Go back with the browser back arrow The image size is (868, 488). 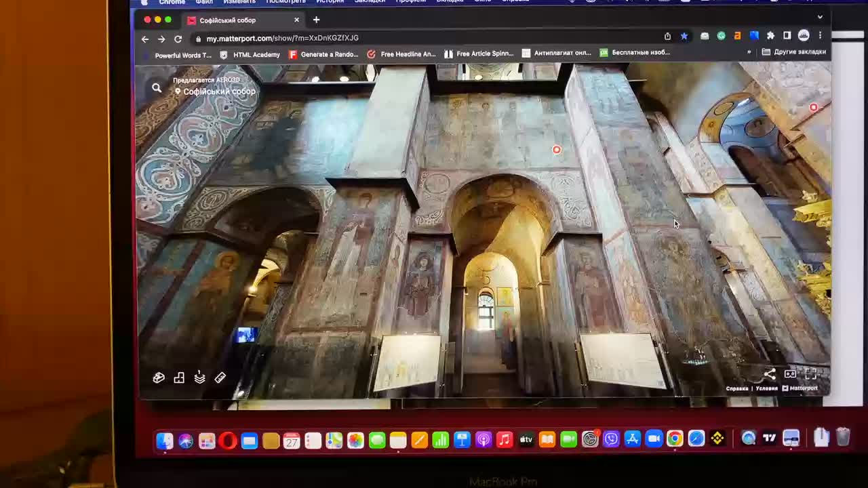[x=145, y=39]
